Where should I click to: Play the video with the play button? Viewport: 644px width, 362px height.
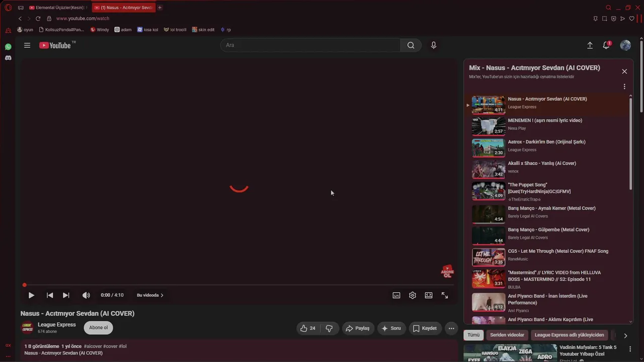pyautogui.click(x=31, y=295)
